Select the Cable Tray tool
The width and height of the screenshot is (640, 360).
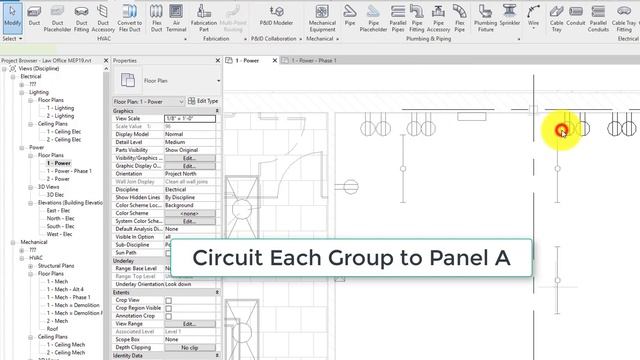[556, 18]
